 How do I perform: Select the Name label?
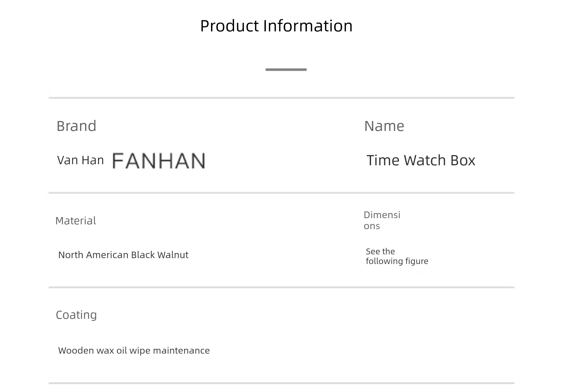384,126
